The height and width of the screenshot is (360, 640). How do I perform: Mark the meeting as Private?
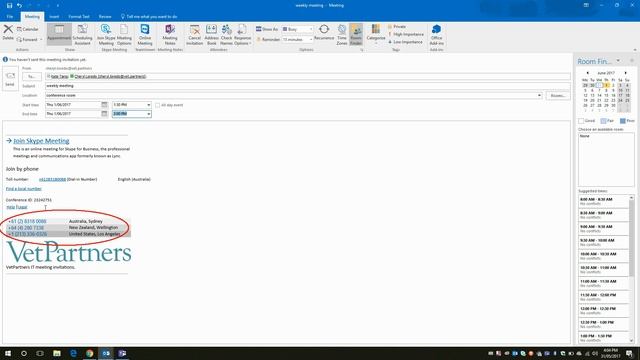(x=397, y=27)
